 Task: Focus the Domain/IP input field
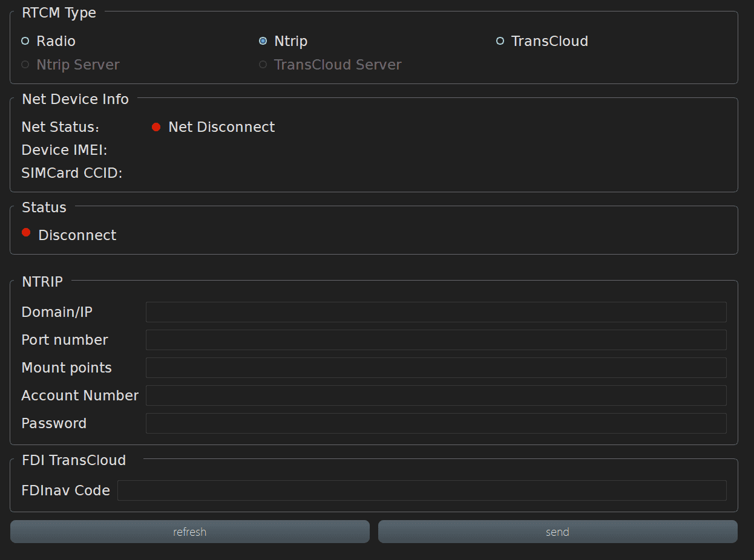[436, 312]
